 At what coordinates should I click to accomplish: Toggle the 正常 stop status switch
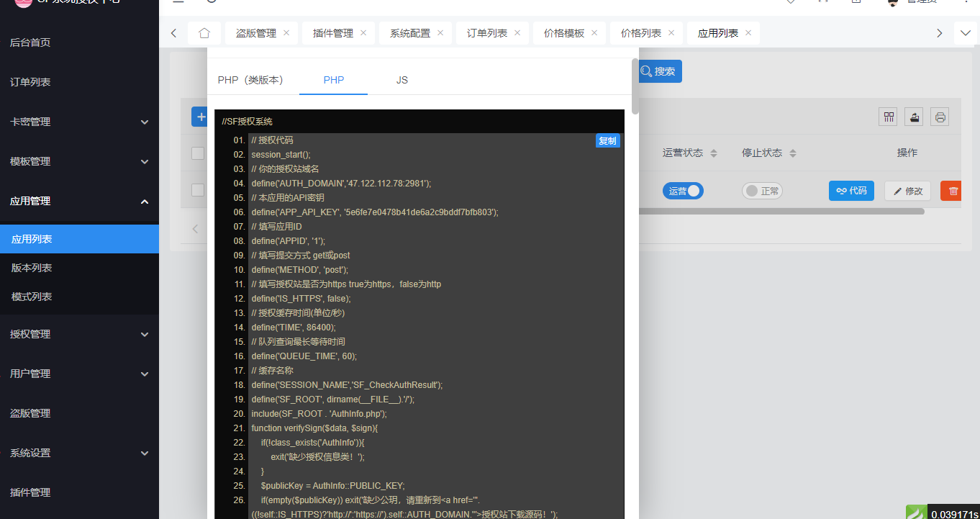click(762, 190)
